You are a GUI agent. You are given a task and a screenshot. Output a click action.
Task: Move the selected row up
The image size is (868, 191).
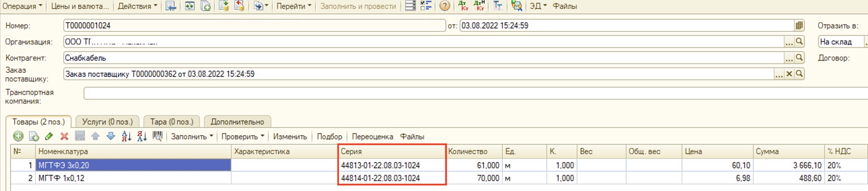tap(95, 137)
